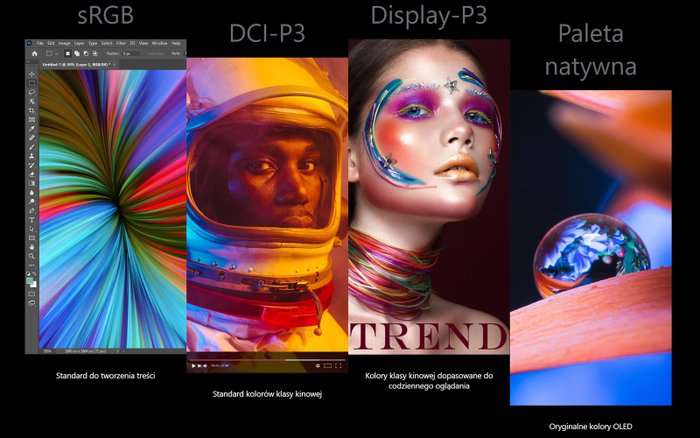Open the Style dropdown in options bar
Screen dimensions: 700x438
184,54
